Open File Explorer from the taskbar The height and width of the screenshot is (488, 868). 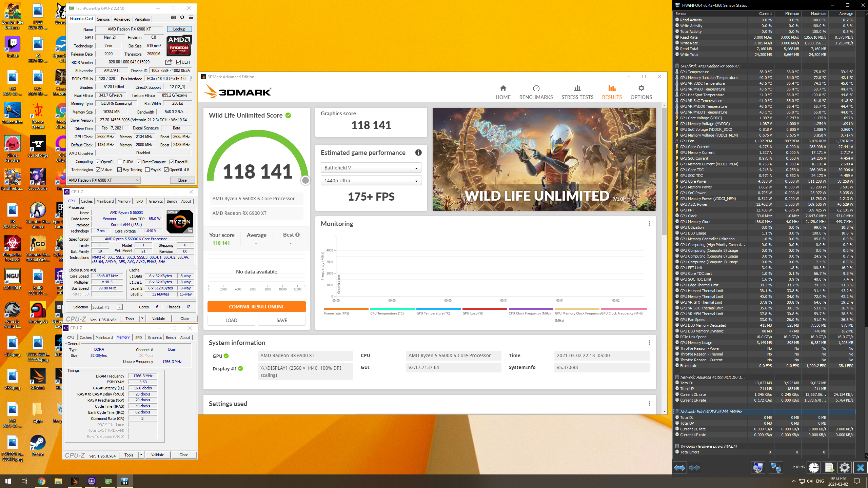[x=58, y=481]
